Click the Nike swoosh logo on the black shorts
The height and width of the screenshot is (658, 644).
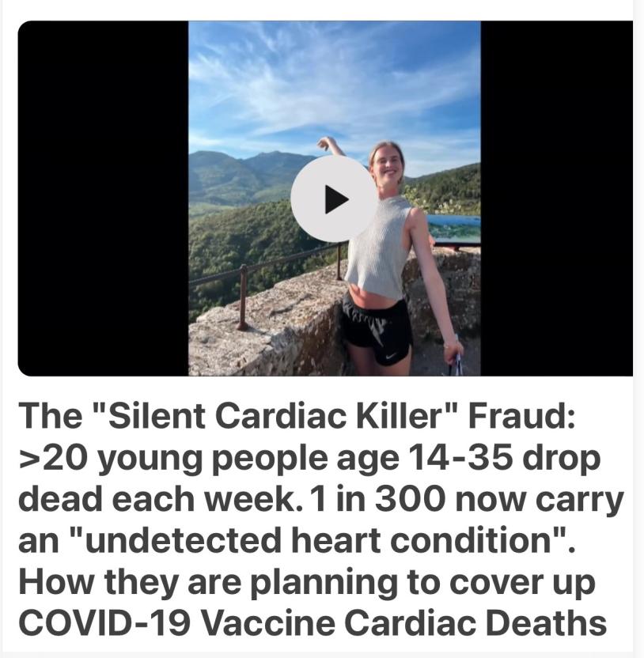click(391, 357)
